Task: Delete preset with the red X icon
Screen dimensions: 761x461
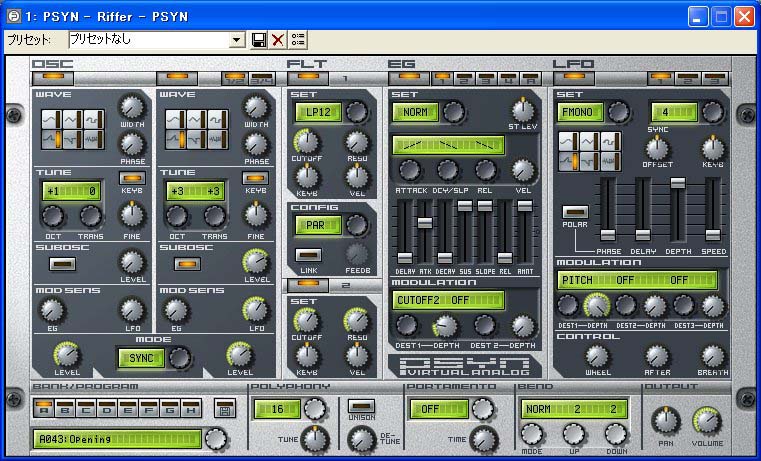Action: coord(278,40)
